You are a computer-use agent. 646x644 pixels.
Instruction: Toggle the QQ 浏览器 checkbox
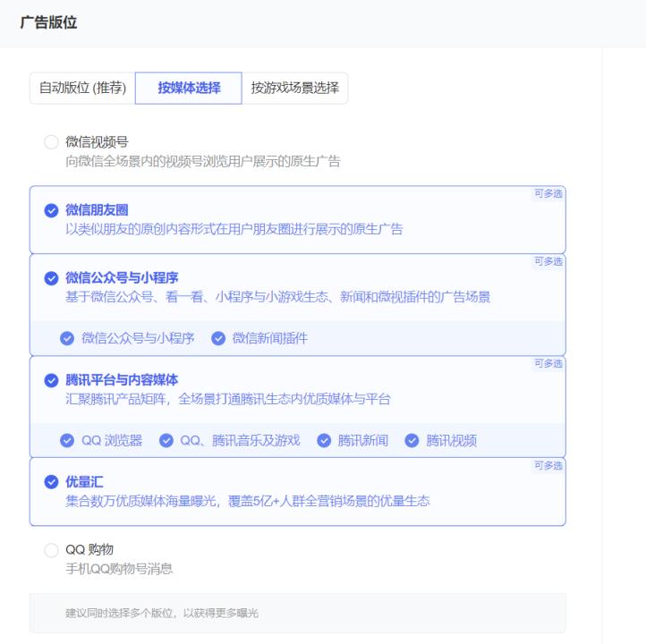[x=67, y=440]
